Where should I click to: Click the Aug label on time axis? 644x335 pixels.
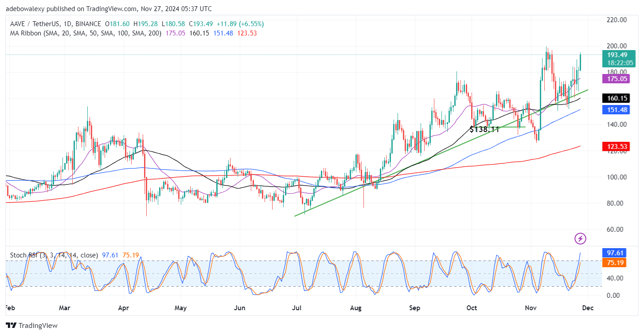point(355,307)
